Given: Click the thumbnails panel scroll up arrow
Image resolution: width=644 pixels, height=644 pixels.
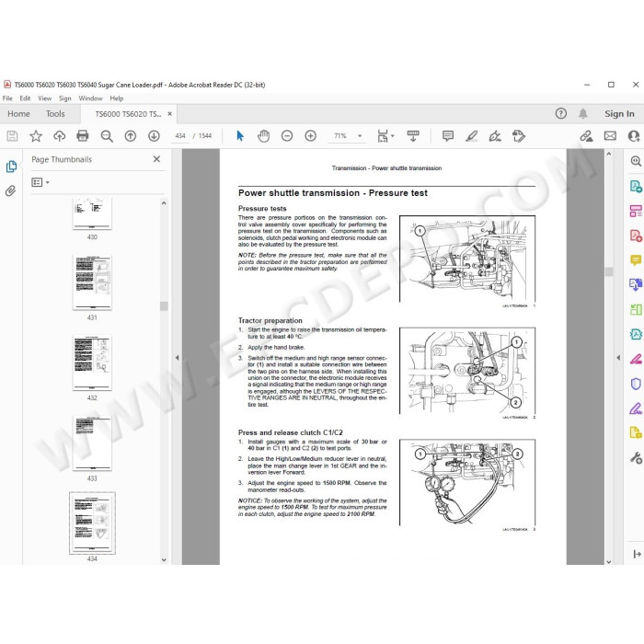Looking at the screenshot, I should (x=164, y=203).
